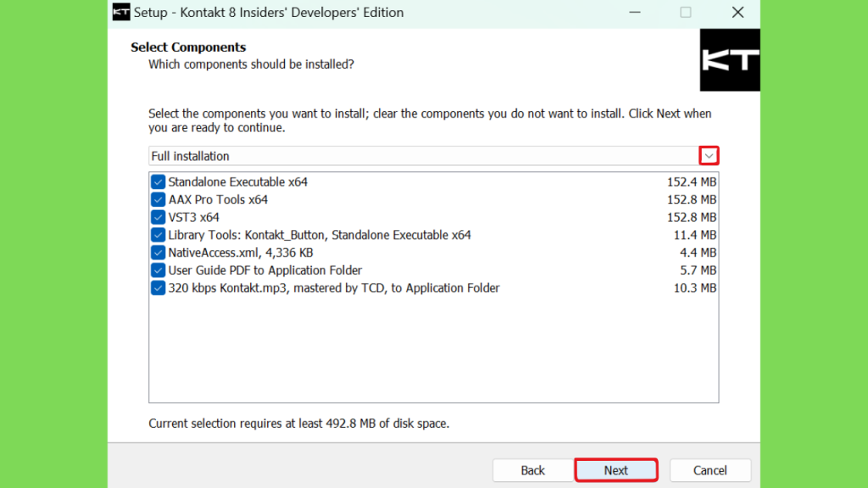Click Next to continue setup
868x488 pixels.
(615, 470)
